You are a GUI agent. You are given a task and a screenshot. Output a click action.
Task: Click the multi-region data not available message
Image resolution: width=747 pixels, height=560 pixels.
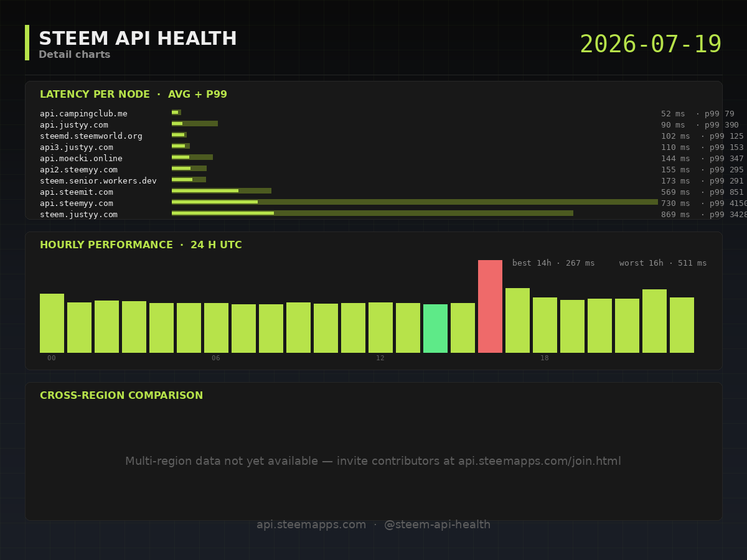coord(374,461)
